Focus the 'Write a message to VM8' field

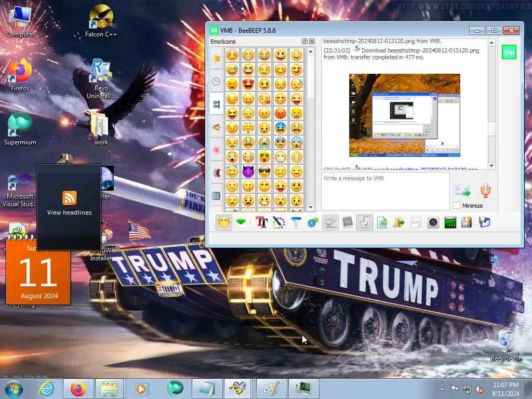[x=385, y=191]
